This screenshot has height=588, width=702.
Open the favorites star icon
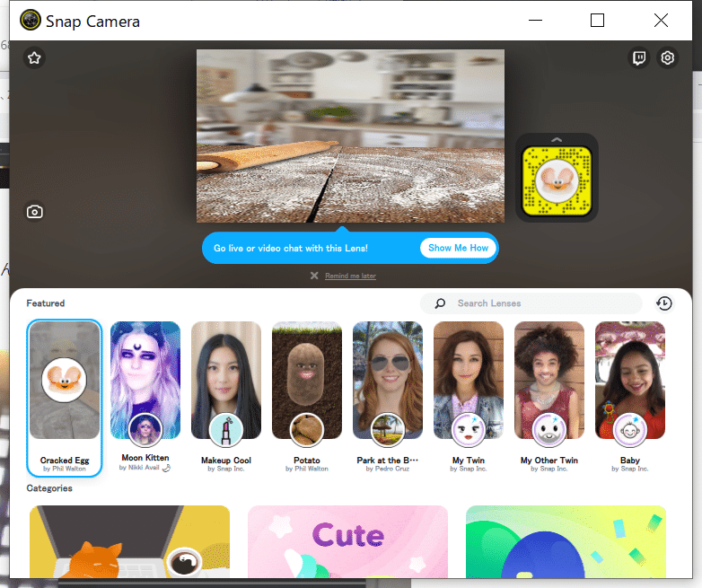click(x=34, y=57)
